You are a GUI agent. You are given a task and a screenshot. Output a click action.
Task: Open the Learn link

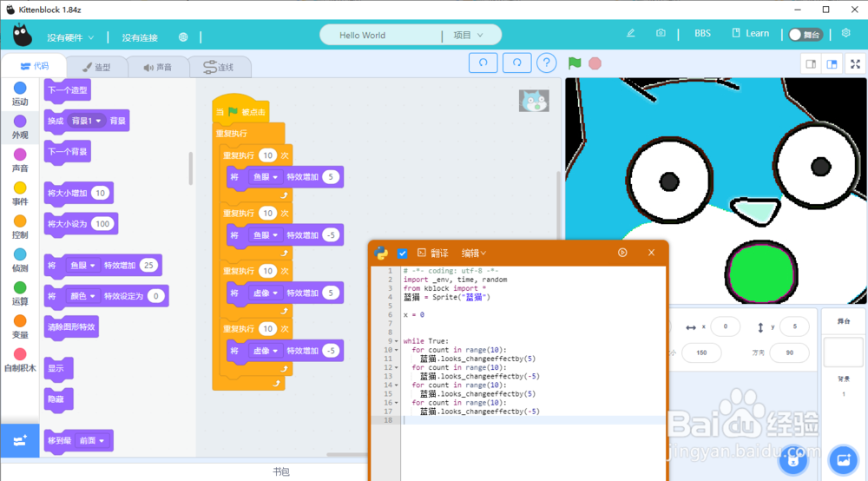pyautogui.click(x=751, y=33)
